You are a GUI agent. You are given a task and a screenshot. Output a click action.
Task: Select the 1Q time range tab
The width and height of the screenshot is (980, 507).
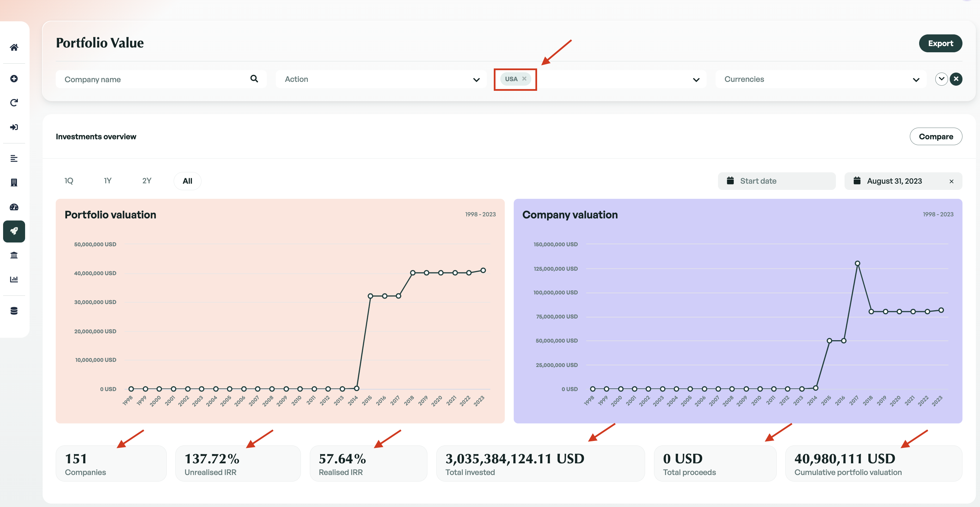[x=69, y=181]
